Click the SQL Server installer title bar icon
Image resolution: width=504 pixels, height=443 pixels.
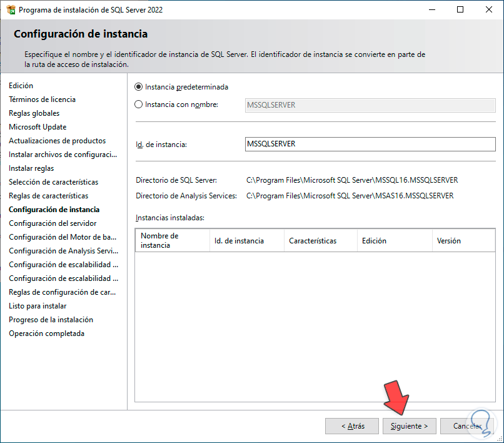pyautogui.click(x=11, y=10)
